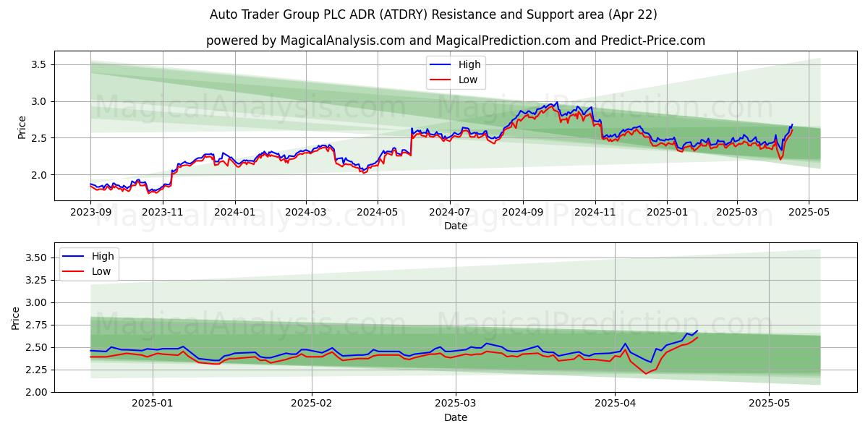Click the '3.00' price tick on lower chart

(x=36, y=302)
